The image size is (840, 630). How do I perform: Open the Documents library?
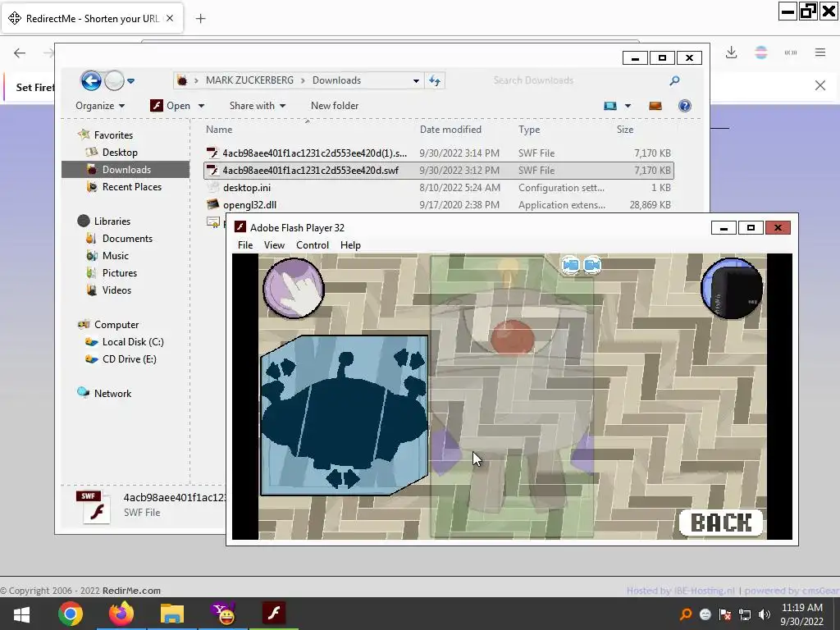click(x=127, y=239)
